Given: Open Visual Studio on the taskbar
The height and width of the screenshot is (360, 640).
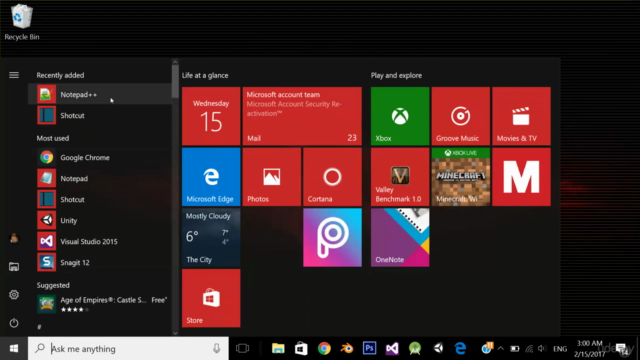Looking at the screenshot, I should 392,349.
